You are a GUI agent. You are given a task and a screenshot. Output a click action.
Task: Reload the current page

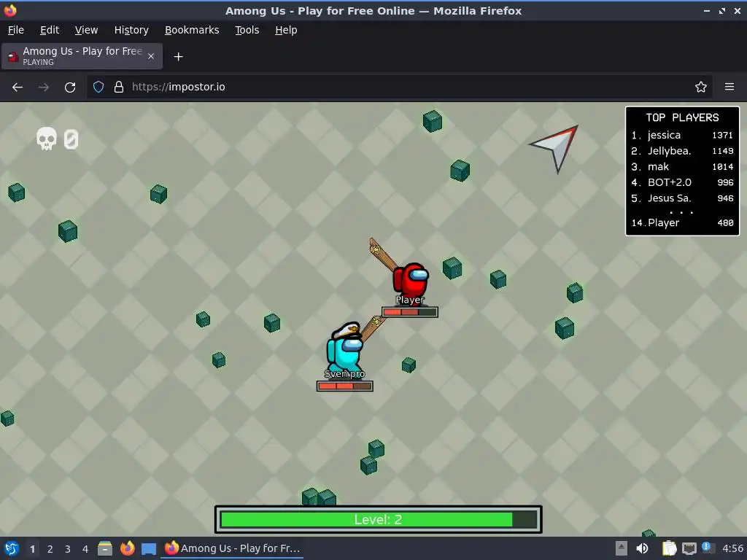70,87
